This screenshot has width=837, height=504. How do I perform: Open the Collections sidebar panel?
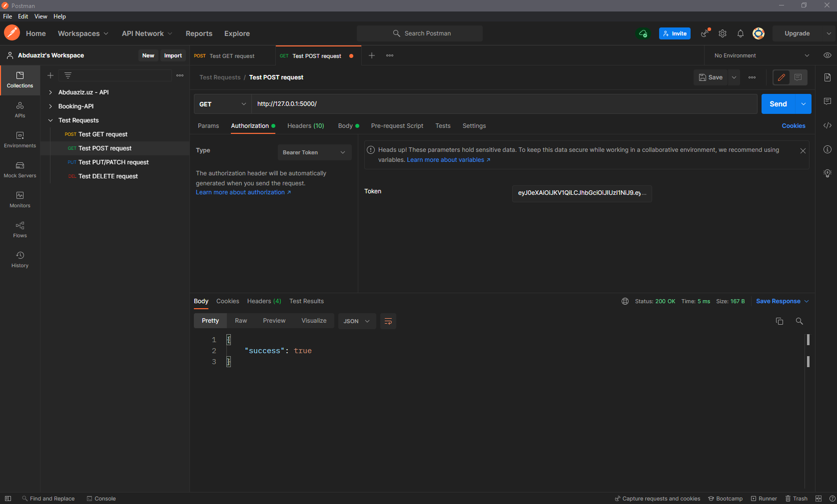tap(20, 80)
